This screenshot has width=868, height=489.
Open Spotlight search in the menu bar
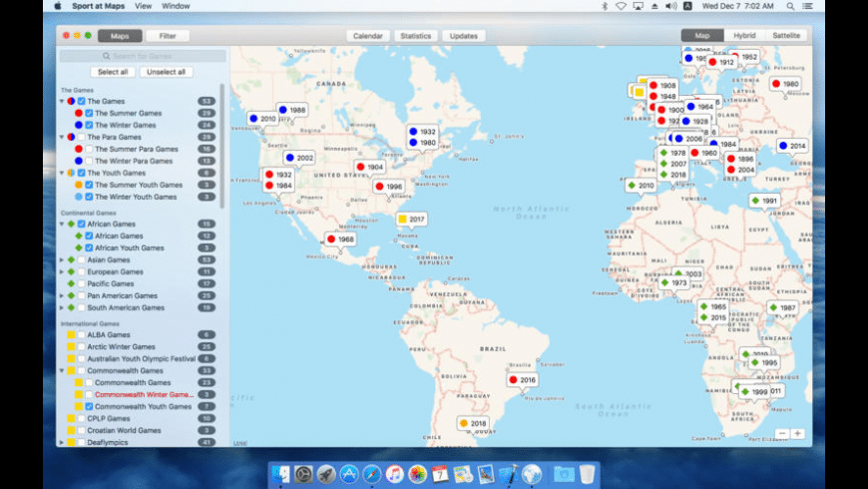tap(790, 6)
